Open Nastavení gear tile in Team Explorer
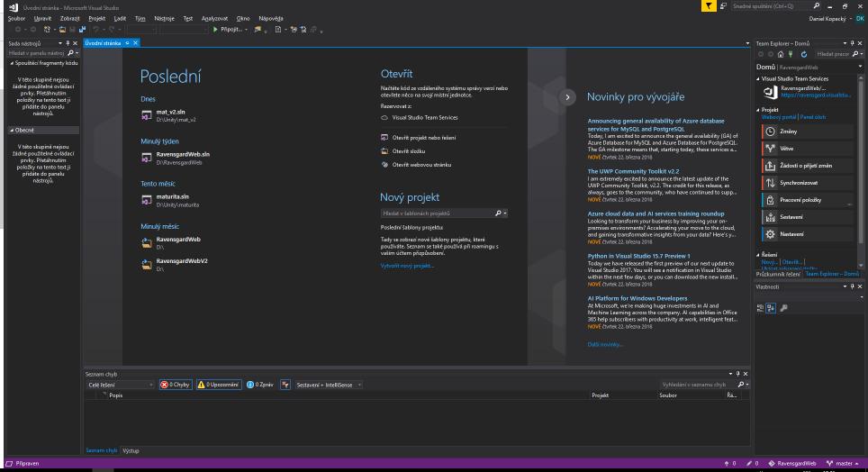This screenshot has height=472, width=868. (807, 234)
